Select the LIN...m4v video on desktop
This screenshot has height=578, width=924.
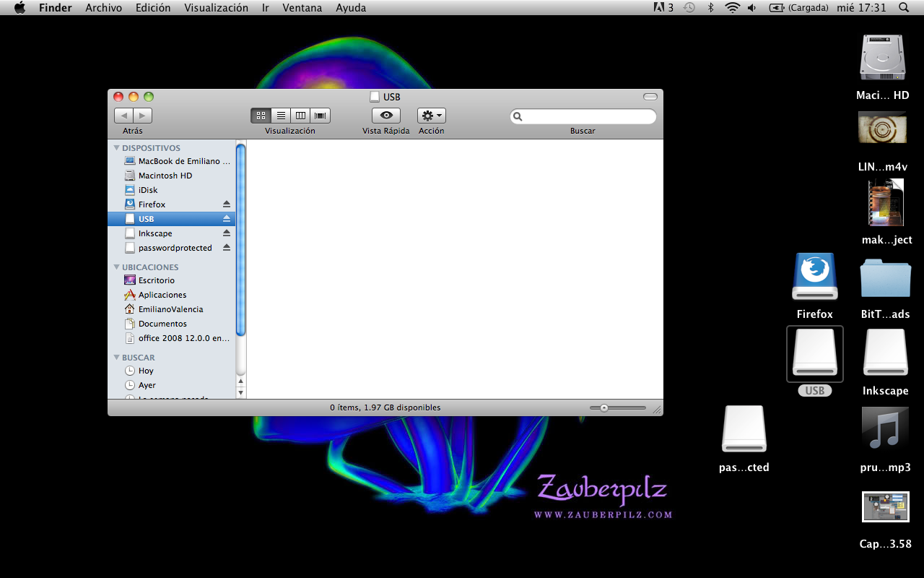[x=882, y=128]
